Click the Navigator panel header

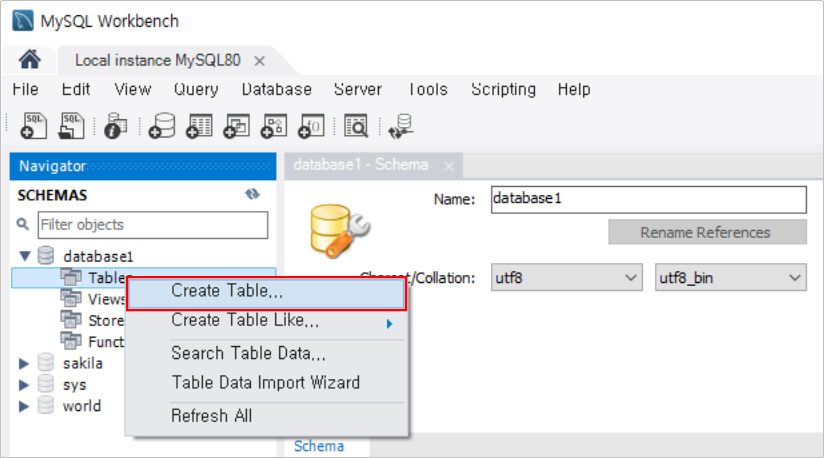point(143,166)
